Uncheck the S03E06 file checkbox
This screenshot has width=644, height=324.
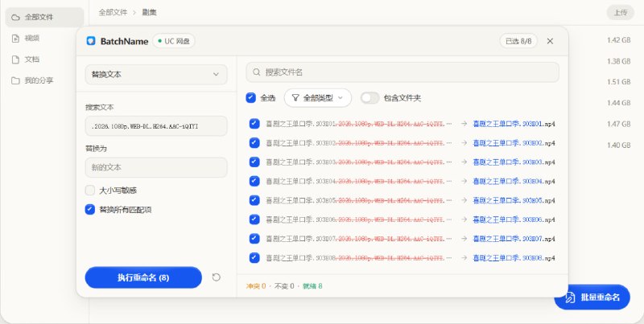coord(254,219)
